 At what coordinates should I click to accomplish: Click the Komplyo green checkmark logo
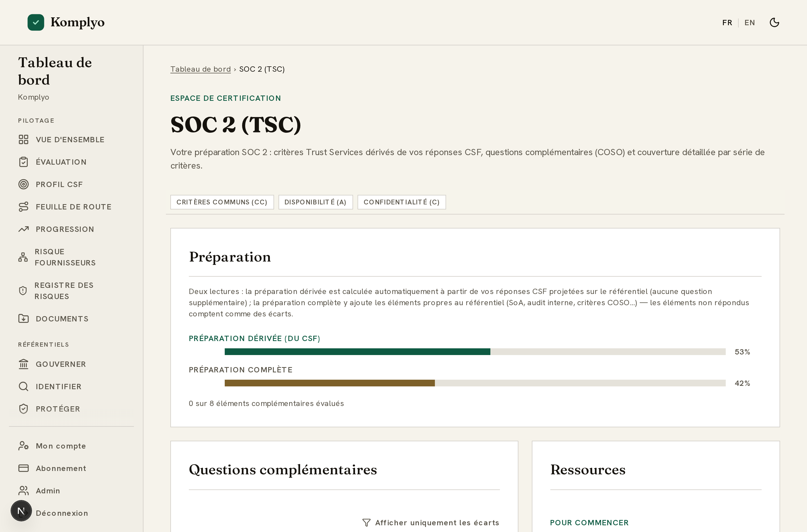[36, 22]
